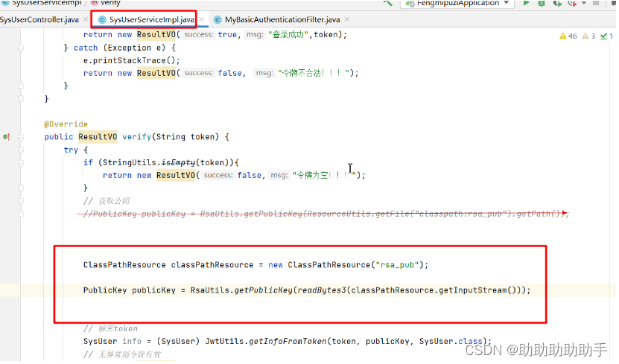Image resolution: width=619 pixels, height=364 pixels.
Task: Toggle fold marker on the commented PublicKey line
Action: coord(21,214)
